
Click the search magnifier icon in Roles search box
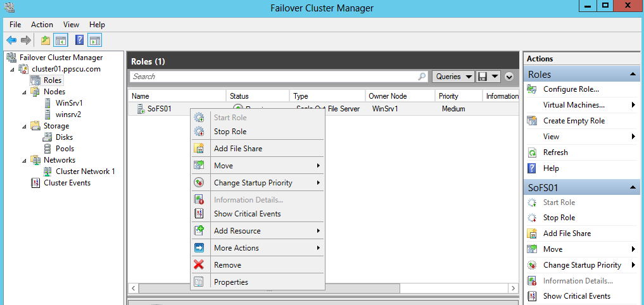(x=422, y=77)
